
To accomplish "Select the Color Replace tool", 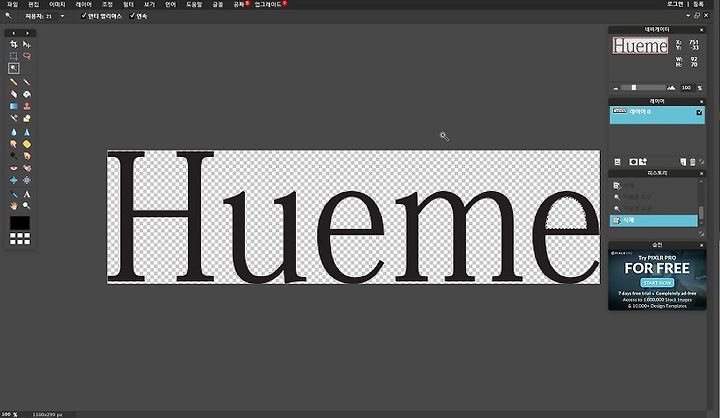I will click(14, 119).
